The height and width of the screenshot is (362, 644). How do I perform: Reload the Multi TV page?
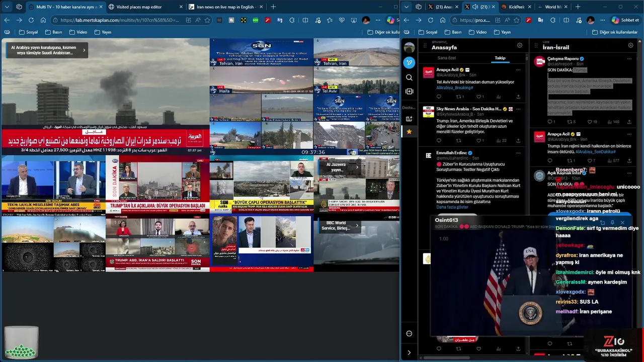tap(31, 20)
